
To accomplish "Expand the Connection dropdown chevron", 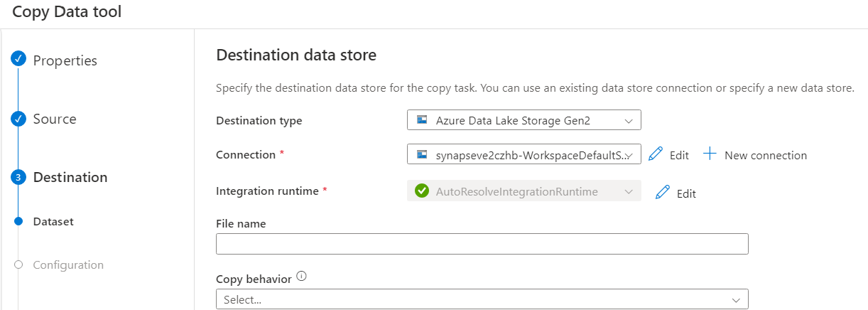I will tap(629, 155).
